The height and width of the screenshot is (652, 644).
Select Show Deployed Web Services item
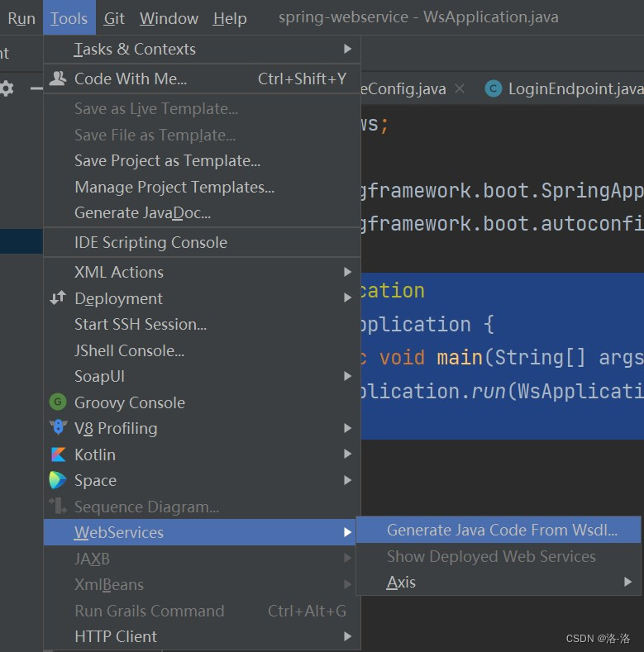click(x=499, y=556)
